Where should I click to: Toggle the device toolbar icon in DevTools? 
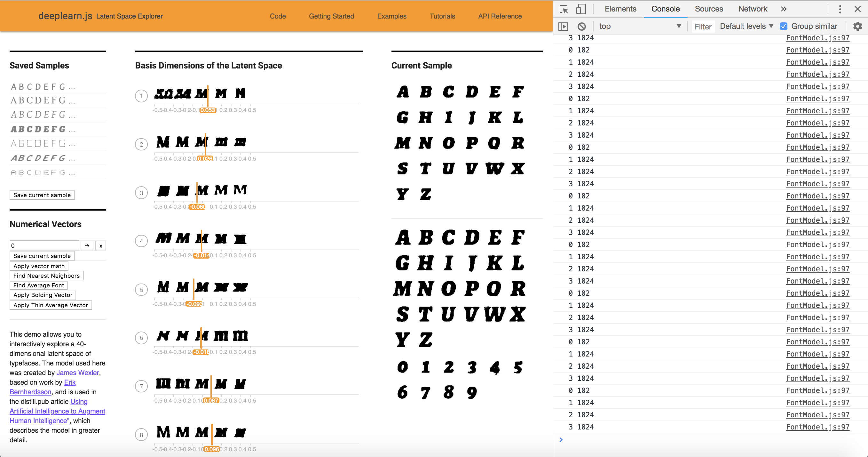[x=580, y=9]
